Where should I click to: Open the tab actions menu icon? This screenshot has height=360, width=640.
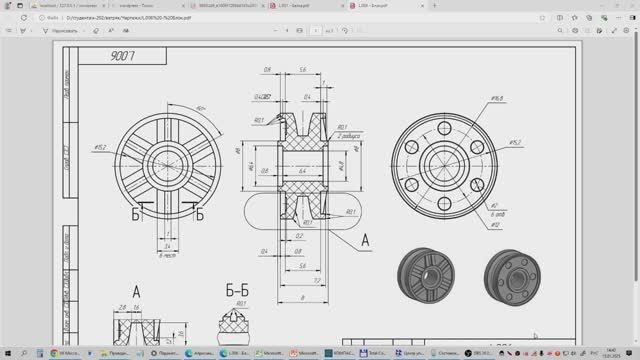pyautogui.click(x=20, y=6)
